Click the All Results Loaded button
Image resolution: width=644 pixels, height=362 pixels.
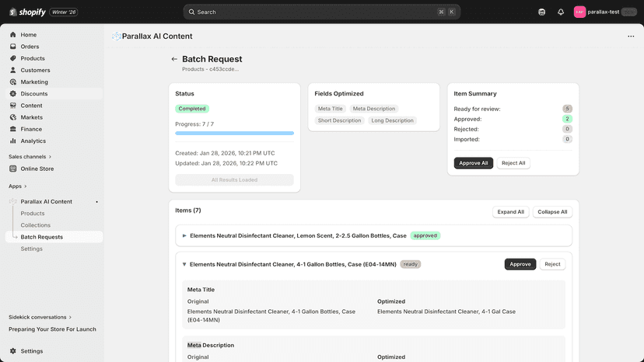pos(235,179)
